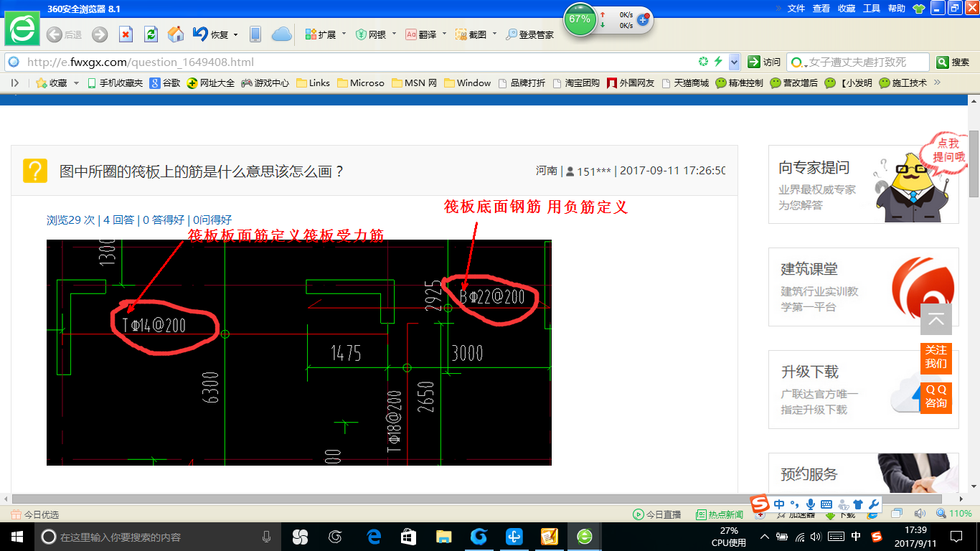The image size is (980, 551).
Task: Open the 游戏中心 bookmark
Action: click(x=265, y=83)
